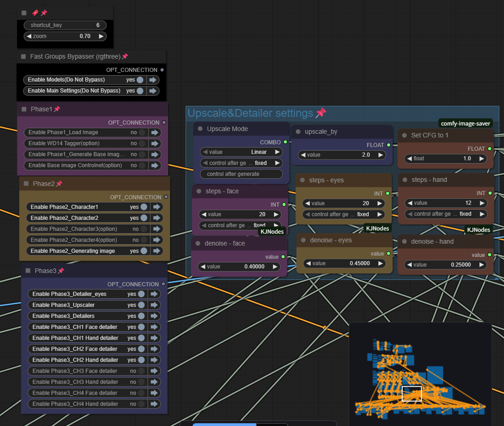Click the arrow icon for Enable Phase3_CH4 Hand detailer
Viewport: 504px width, 426px height.
[155, 404]
